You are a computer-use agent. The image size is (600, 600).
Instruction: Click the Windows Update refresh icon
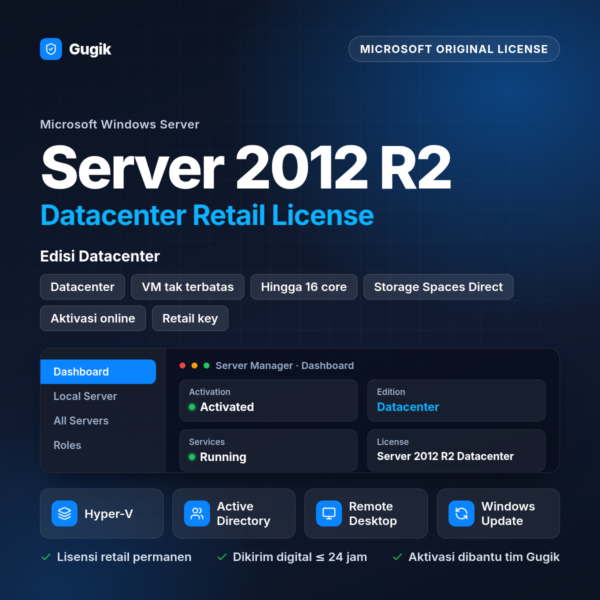[x=461, y=514]
